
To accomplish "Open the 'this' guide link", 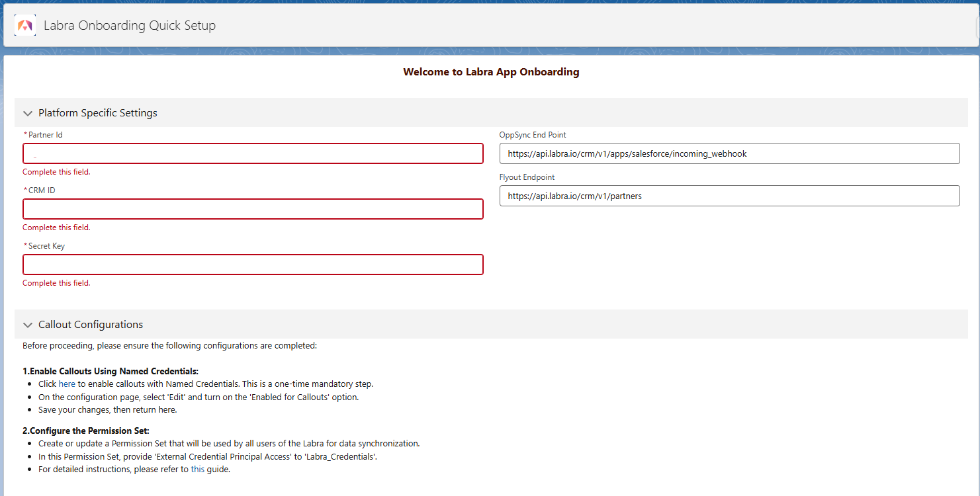I will (x=198, y=470).
